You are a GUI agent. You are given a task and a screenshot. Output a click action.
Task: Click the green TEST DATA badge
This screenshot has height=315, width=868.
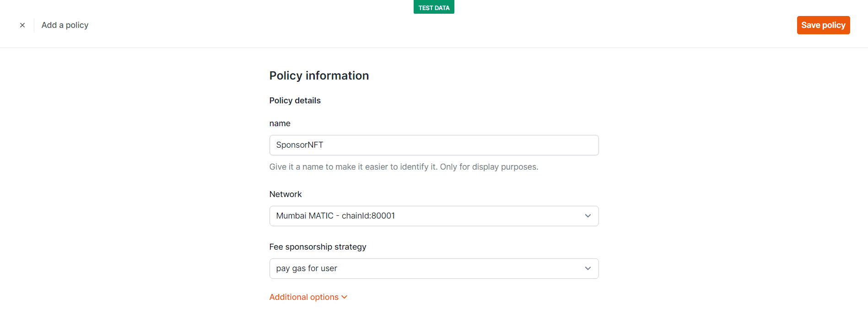click(433, 8)
